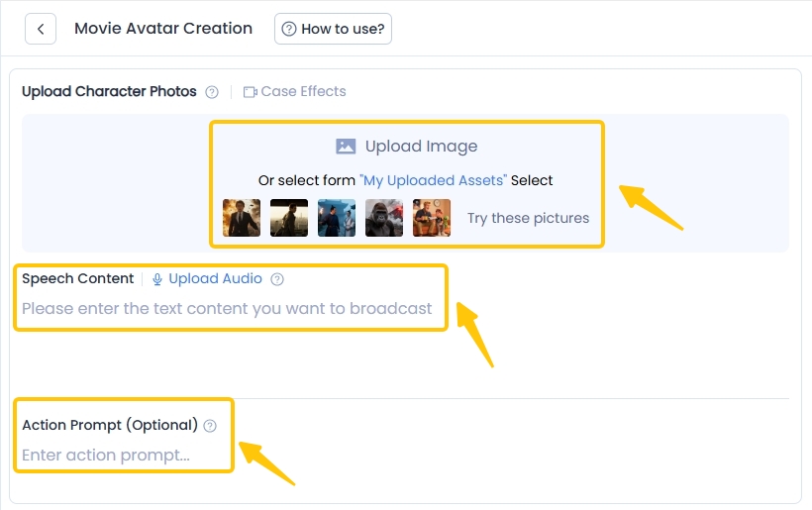Select the man in suit with explosion thumbnail

[x=242, y=218]
